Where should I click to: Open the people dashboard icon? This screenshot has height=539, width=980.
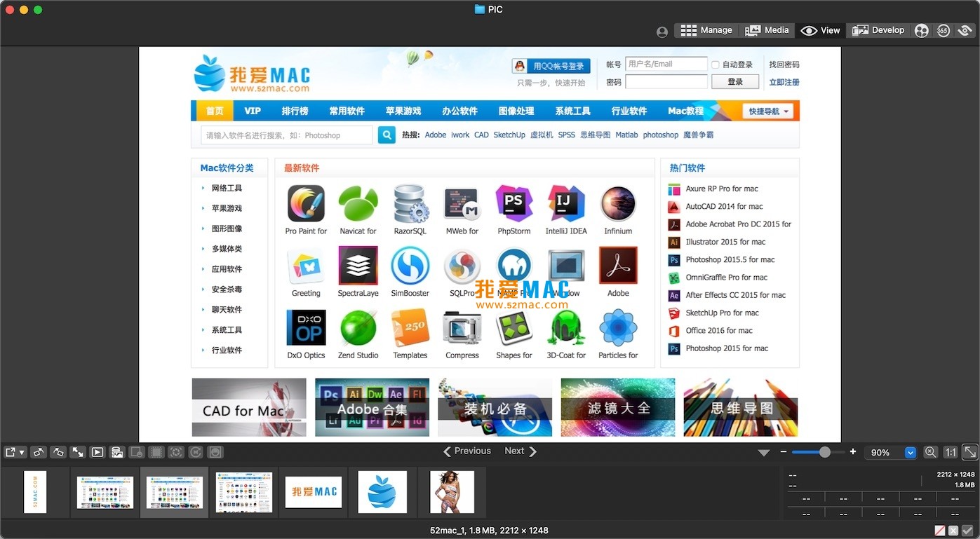(922, 31)
